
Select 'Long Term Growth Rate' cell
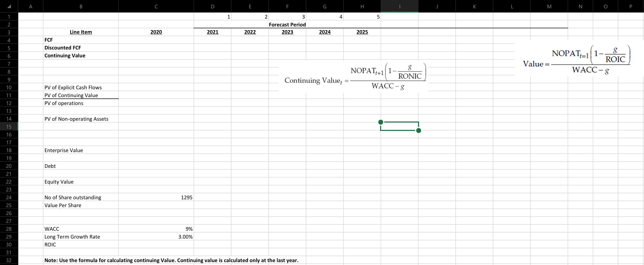pyautogui.click(x=81, y=236)
